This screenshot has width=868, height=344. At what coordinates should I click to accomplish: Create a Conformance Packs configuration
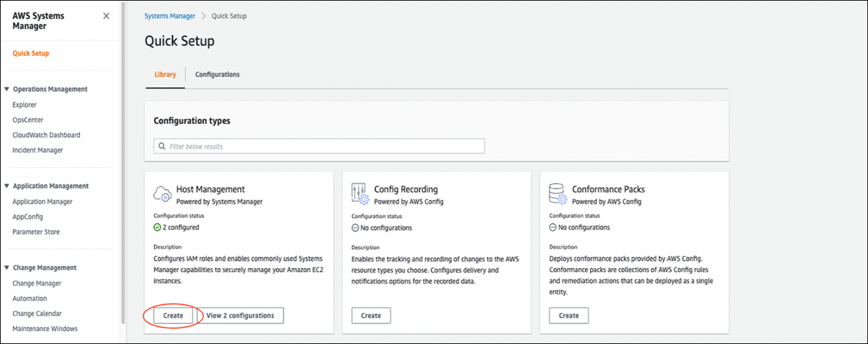tap(569, 315)
